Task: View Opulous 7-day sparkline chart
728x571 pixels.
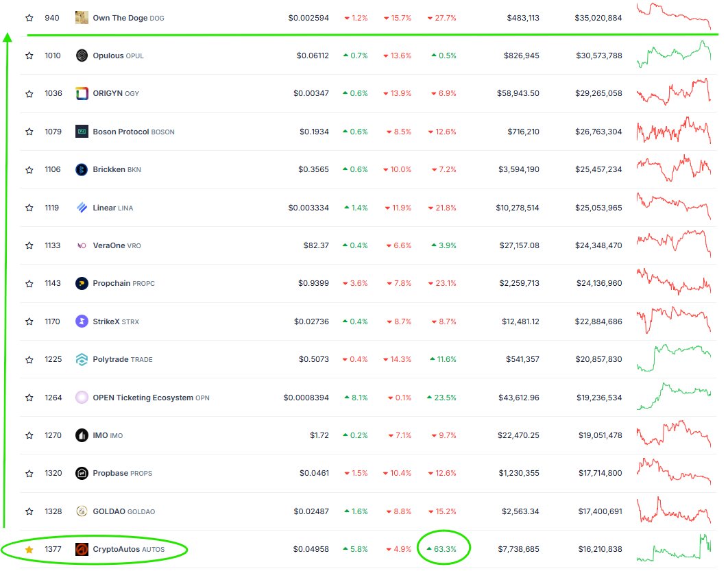Action: pos(674,54)
